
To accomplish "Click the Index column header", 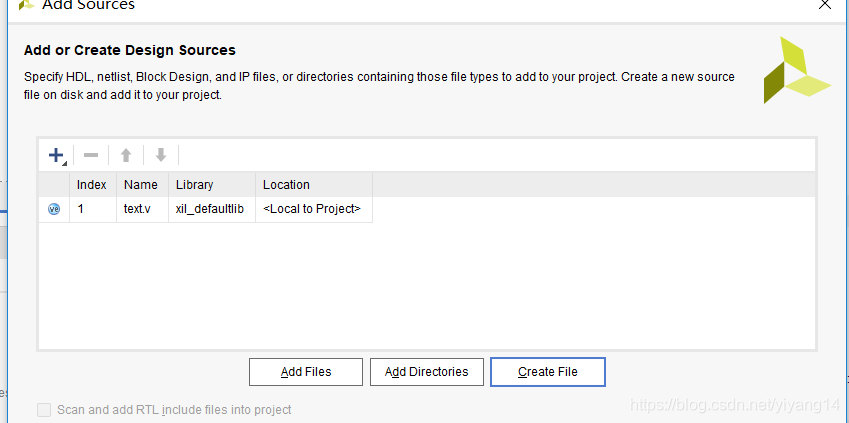I will (x=93, y=185).
